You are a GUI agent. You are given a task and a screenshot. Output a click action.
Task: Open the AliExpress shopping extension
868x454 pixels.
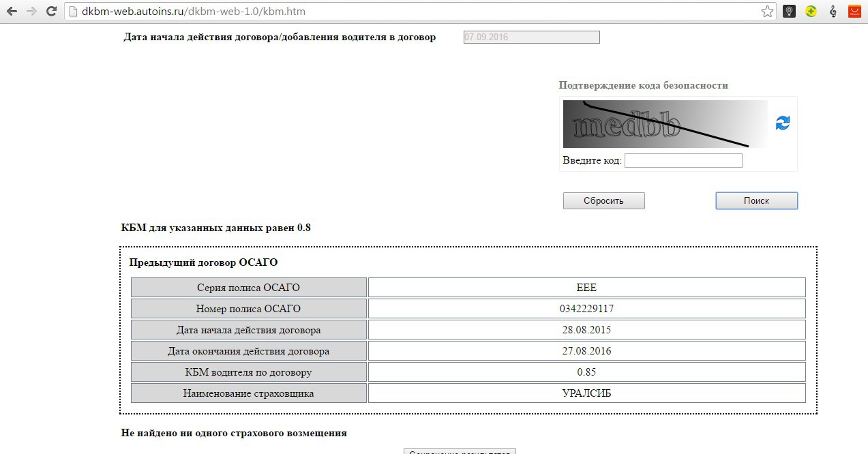(854, 11)
